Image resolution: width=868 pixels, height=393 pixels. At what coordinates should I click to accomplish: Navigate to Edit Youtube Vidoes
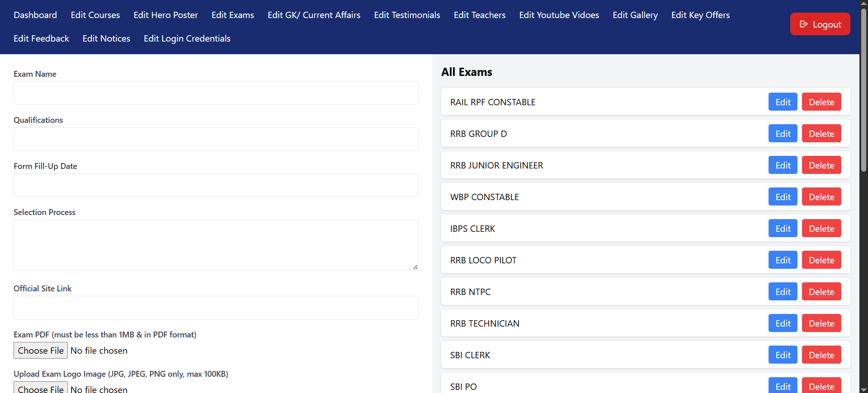[x=559, y=15]
